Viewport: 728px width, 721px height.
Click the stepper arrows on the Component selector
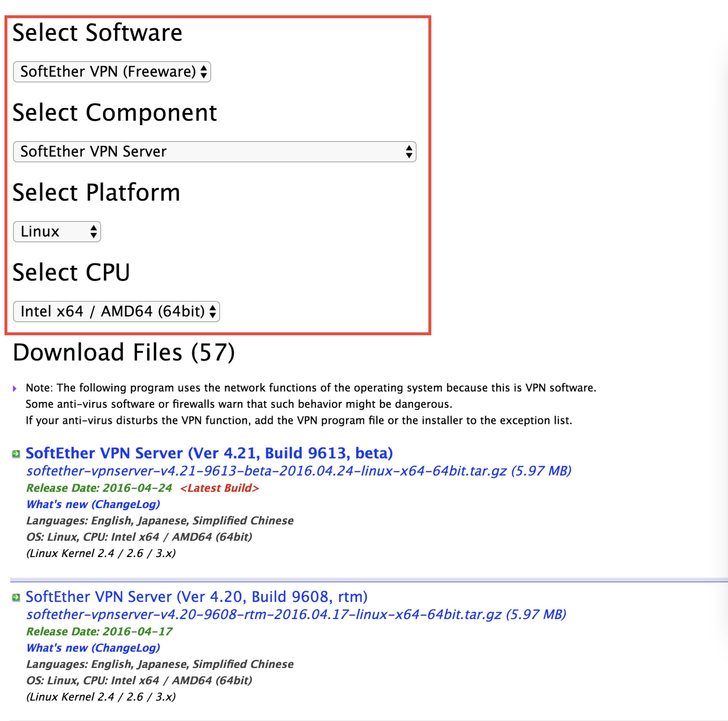coord(410,151)
